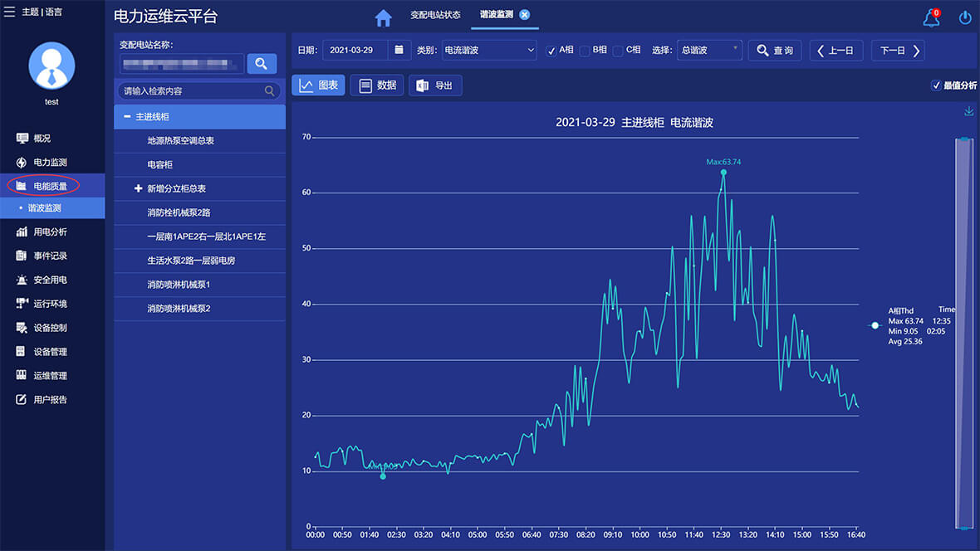Enable the B相 phase checkbox
Viewport: 980px width, 551px height.
pyautogui.click(x=585, y=51)
